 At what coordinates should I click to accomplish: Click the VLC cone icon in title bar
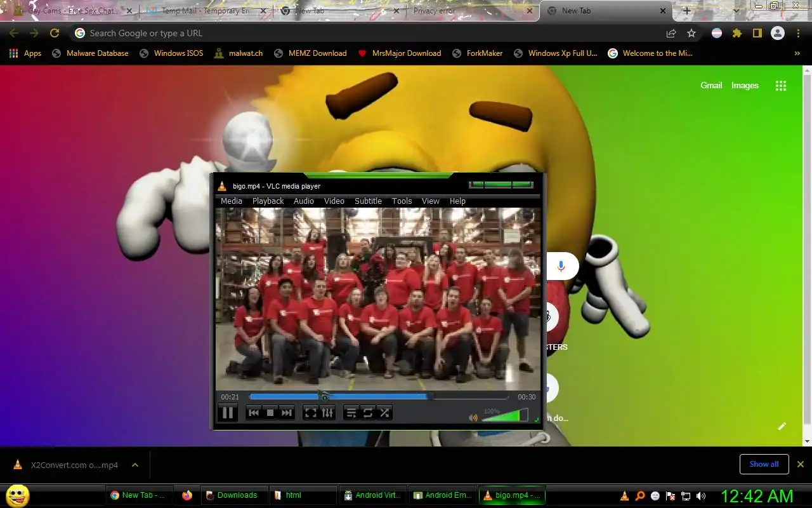pyautogui.click(x=222, y=186)
